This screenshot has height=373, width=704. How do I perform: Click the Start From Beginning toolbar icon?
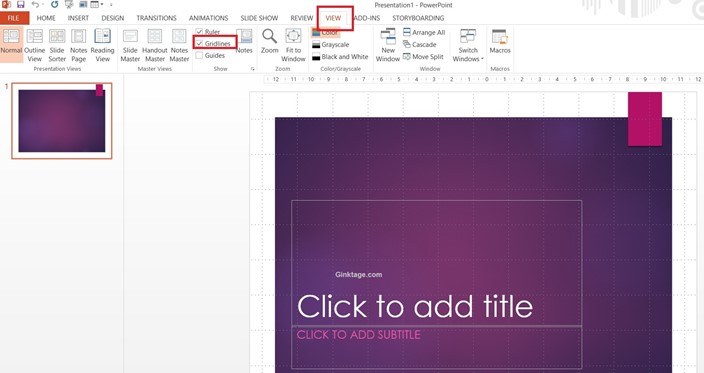tap(69, 4)
